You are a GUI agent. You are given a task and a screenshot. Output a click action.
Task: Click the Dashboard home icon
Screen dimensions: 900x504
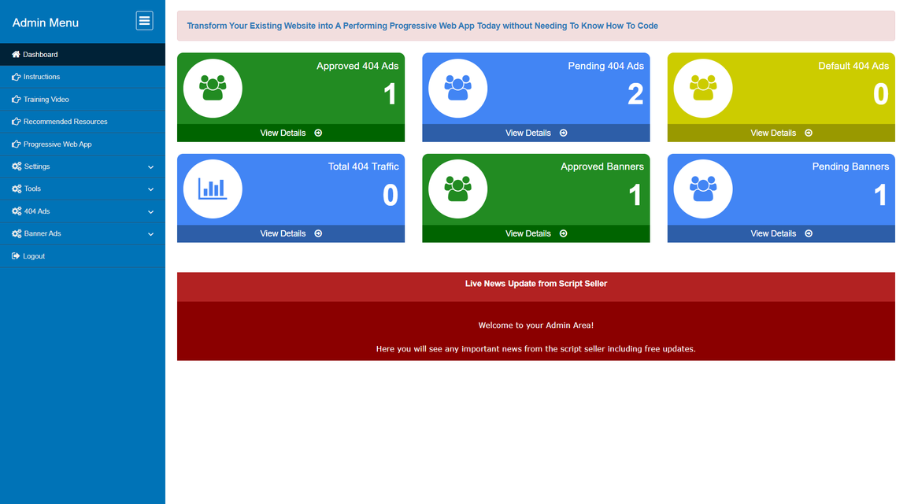coord(16,55)
